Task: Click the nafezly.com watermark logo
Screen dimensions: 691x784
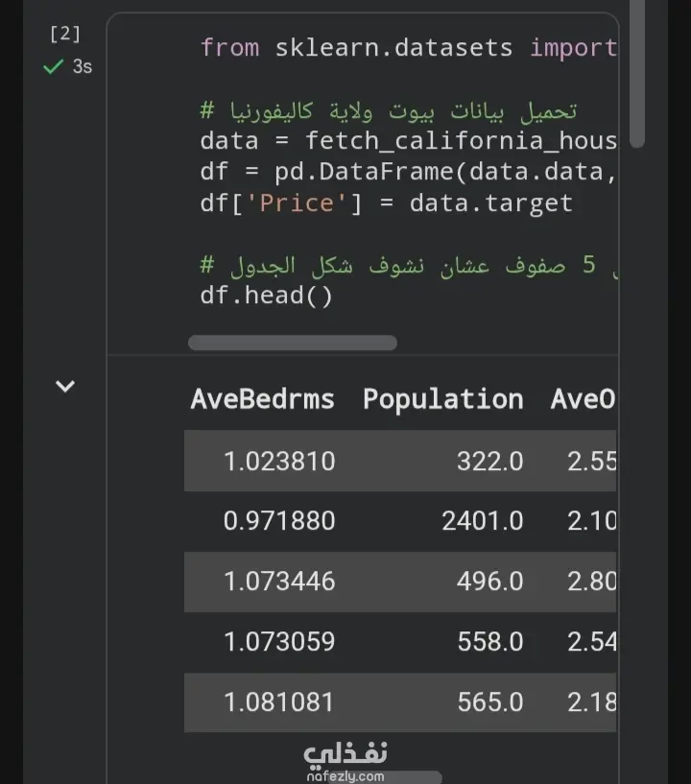Action: pyautogui.click(x=345, y=762)
